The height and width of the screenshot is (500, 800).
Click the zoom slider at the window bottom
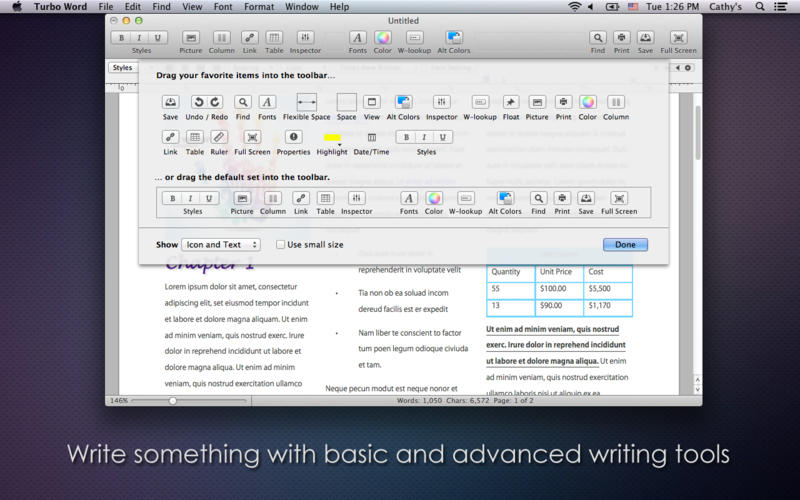tap(173, 400)
